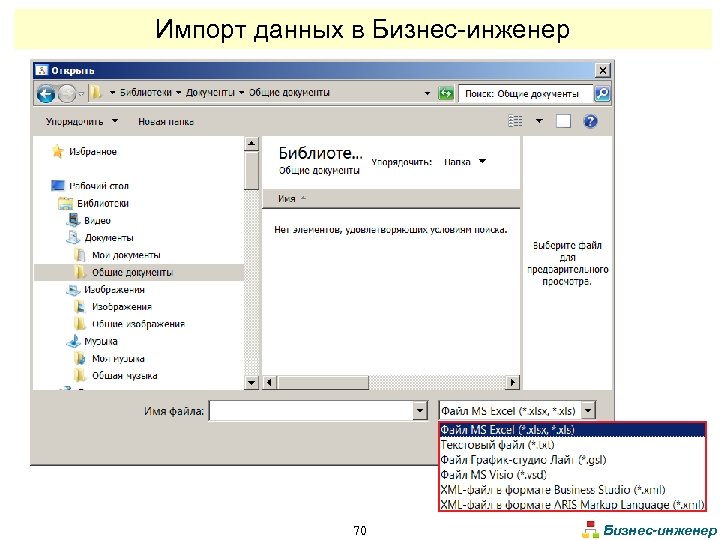Click the Новая папка button
720x540 pixels.
click(x=166, y=122)
